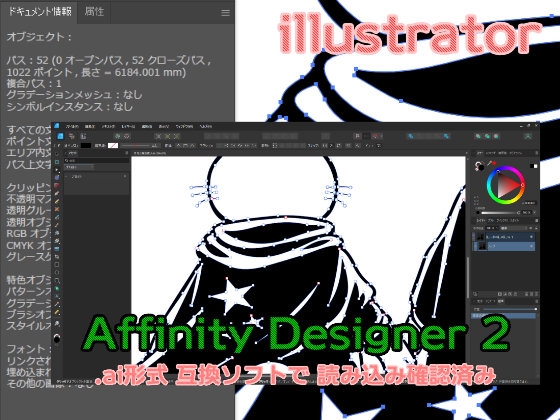Click search field in Affinity left panel
The image size is (560, 420).
click(96, 161)
